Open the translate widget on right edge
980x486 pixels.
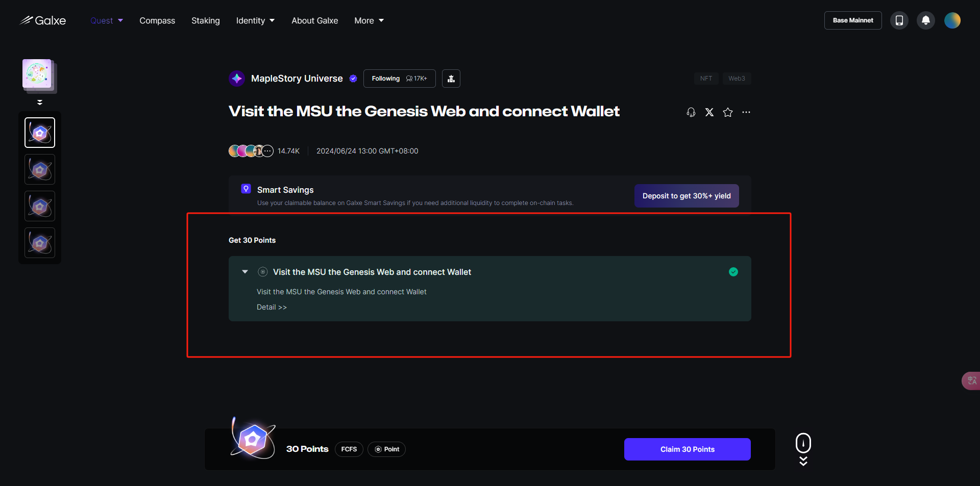point(971,380)
